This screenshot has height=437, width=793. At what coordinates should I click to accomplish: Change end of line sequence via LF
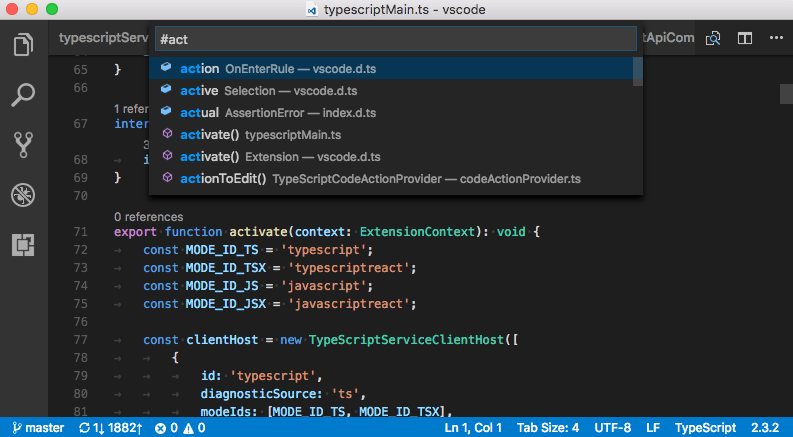(653, 428)
